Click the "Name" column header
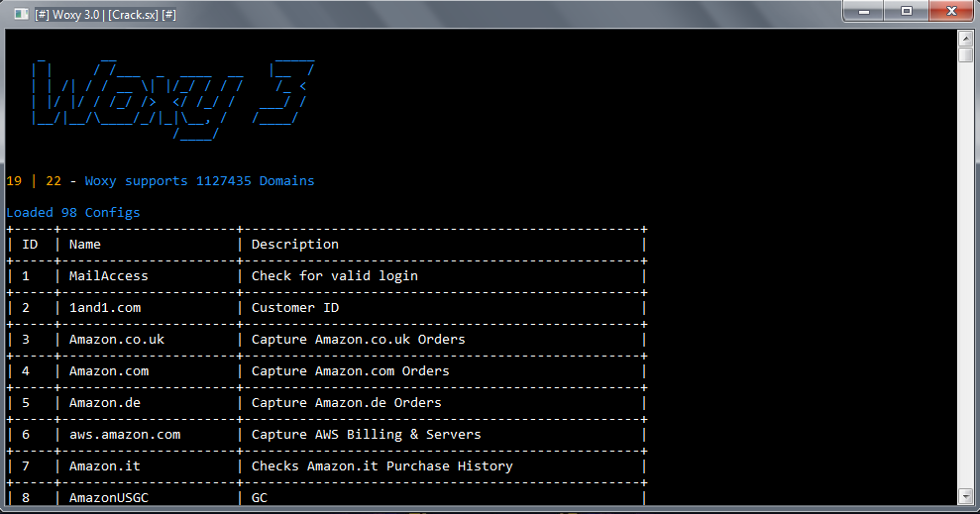Image resolution: width=980 pixels, height=514 pixels. (x=85, y=245)
